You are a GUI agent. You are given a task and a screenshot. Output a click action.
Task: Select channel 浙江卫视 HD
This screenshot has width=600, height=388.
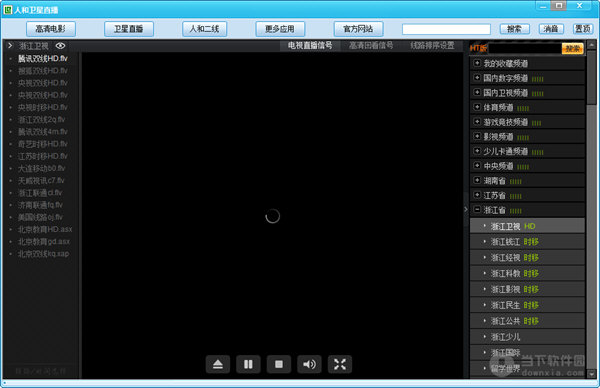pyautogui.click(x=527, y=226)
